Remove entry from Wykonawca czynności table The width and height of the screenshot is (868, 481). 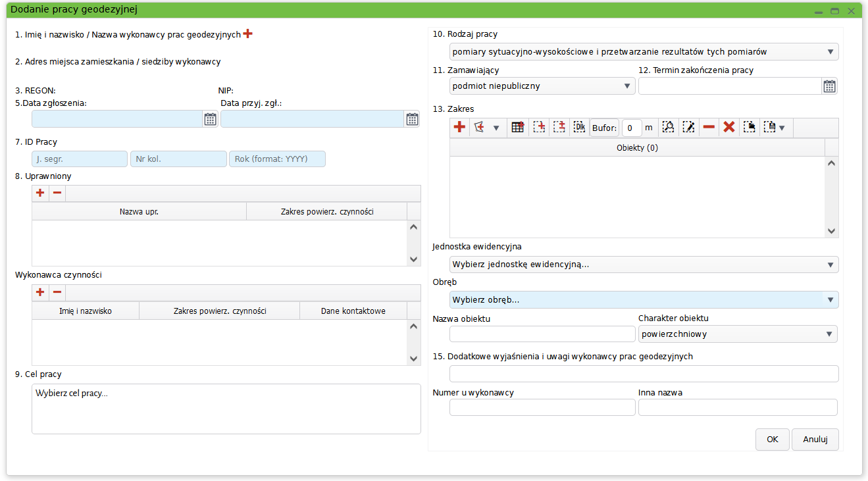coord(57,292)
